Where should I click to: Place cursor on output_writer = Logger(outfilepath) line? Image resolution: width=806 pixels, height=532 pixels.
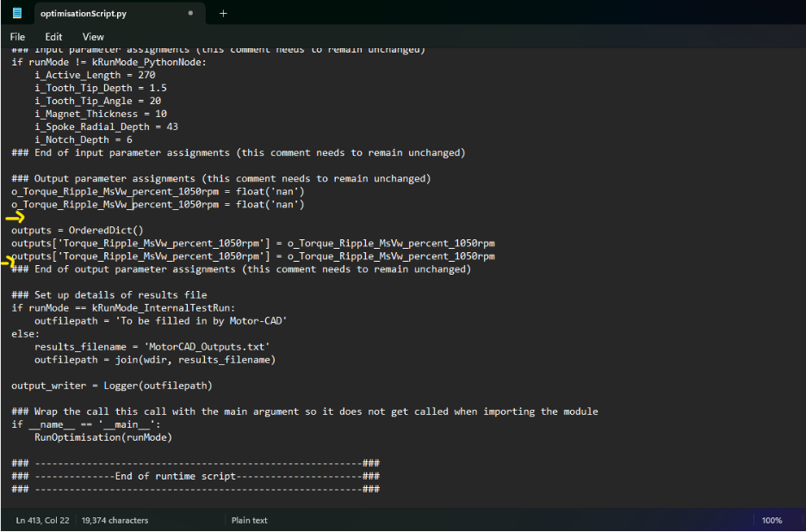(112, 386)
